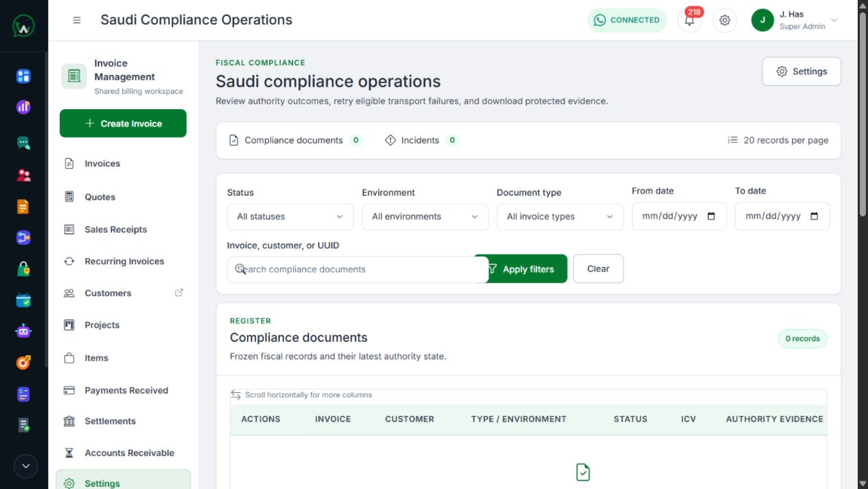Click CUSTOMER column header
Screen dimensions: 868x489
point(410,419)
